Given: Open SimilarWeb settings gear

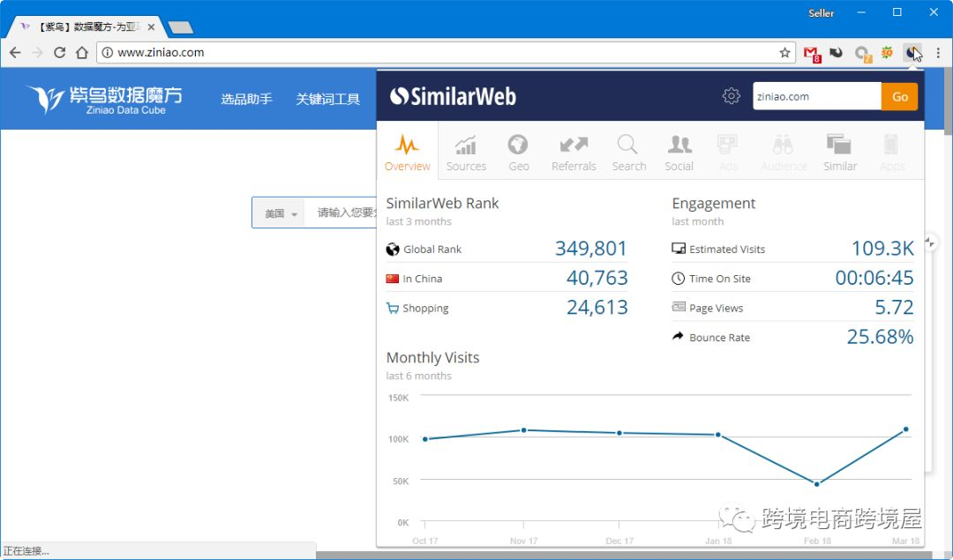Looking at the screenshot, I should coord(732,96).
